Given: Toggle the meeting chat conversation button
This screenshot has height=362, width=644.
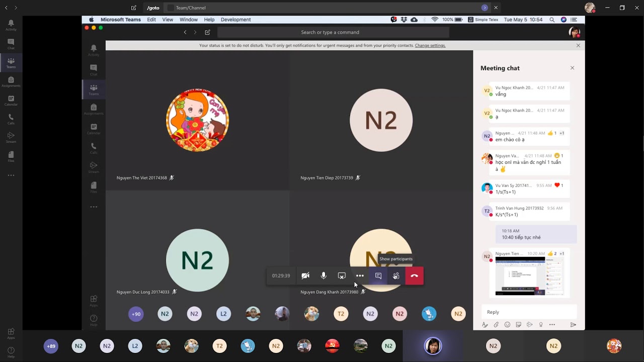Looking at the screenshot, I should click(378, 276).
